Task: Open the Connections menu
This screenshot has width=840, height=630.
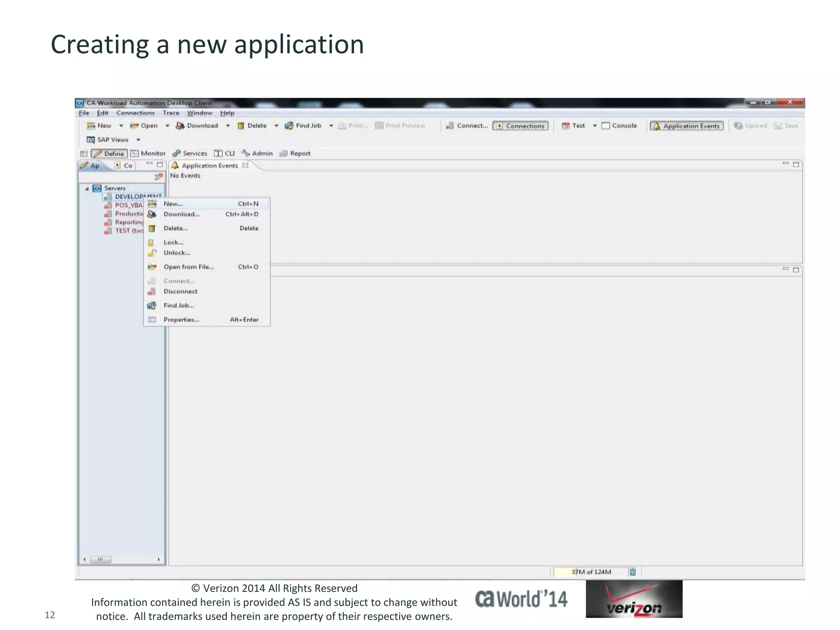Action: tap(135, 113)
